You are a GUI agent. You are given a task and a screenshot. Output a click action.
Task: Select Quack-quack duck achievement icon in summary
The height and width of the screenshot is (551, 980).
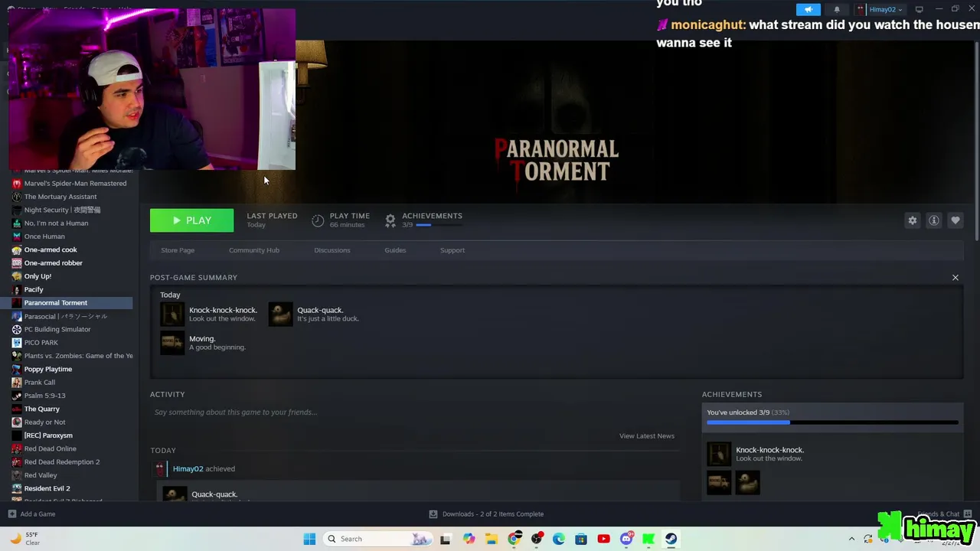[x=280, y=314]
